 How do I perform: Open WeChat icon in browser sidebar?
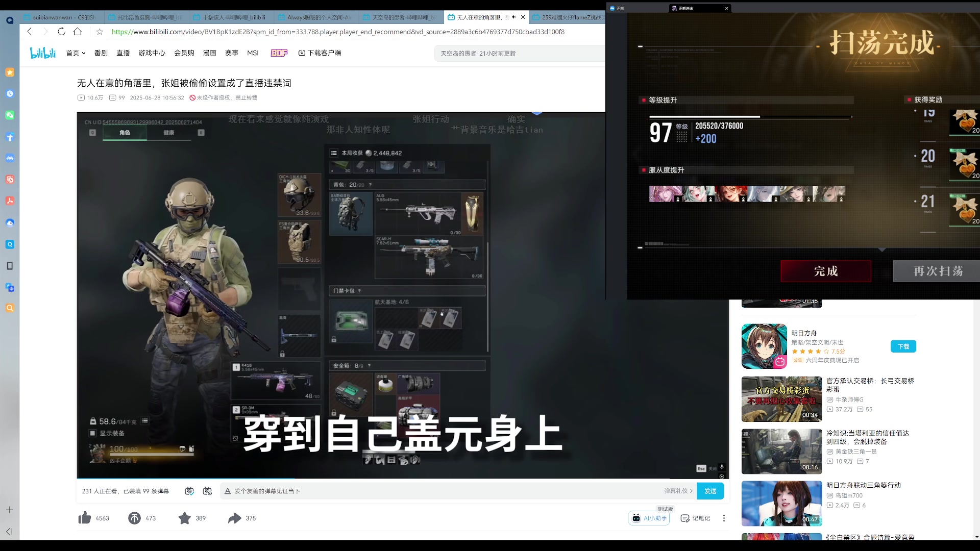point(10,115)
